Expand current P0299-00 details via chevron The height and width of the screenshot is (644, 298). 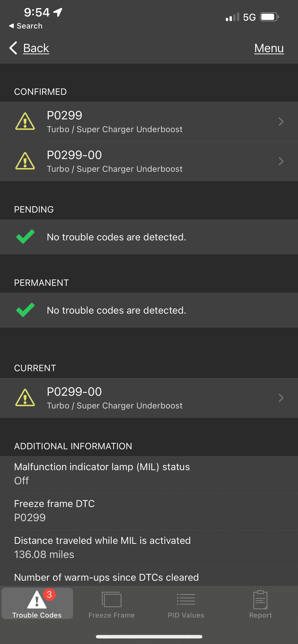(281, 398)
